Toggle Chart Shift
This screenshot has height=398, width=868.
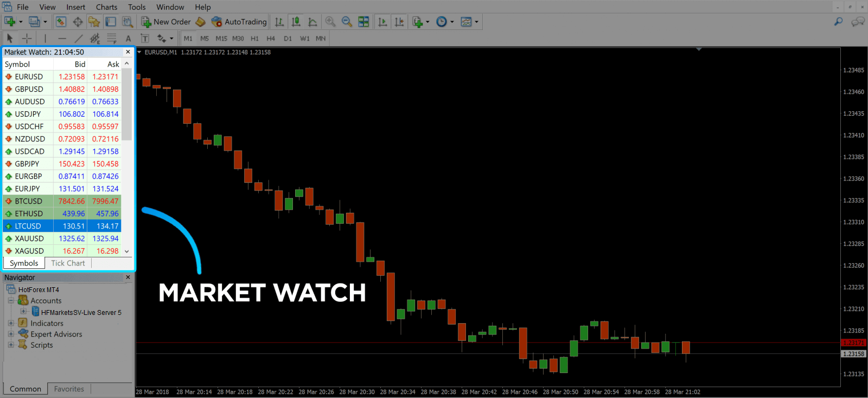point(399,22)
